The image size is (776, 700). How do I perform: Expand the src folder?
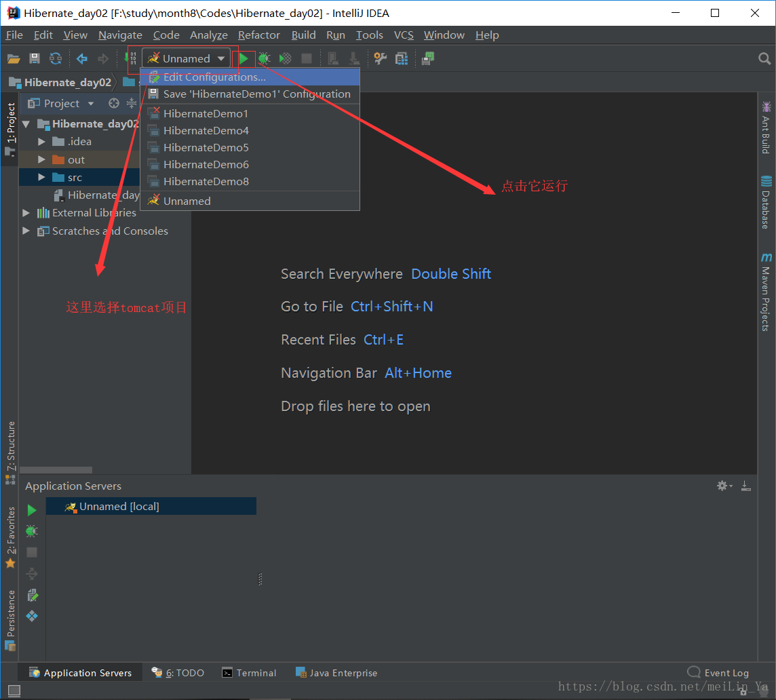pyautogui.click(x=41, y=177)
